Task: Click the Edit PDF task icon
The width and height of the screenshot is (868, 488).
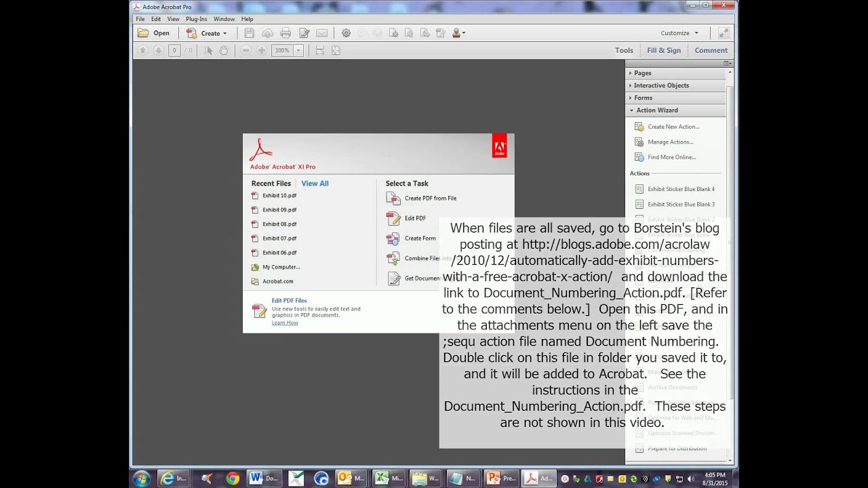Action: coord(393,218)
